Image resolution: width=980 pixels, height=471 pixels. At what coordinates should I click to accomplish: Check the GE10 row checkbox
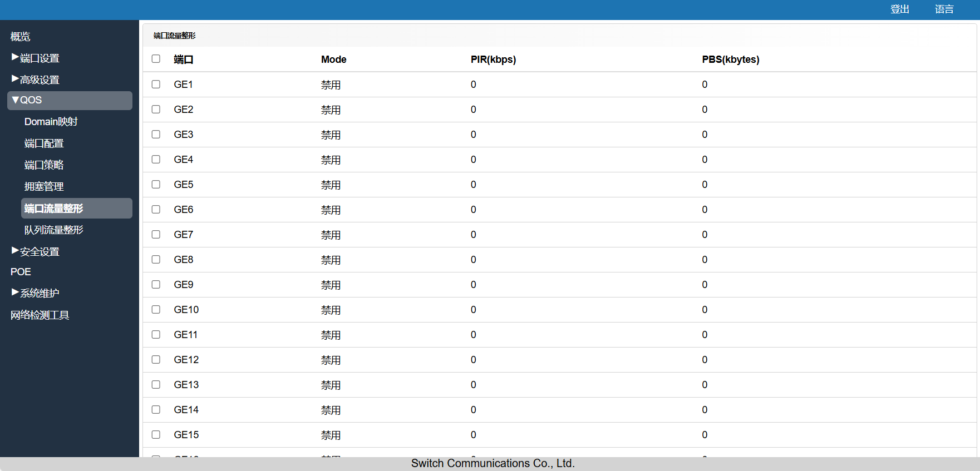coord(156,310)
